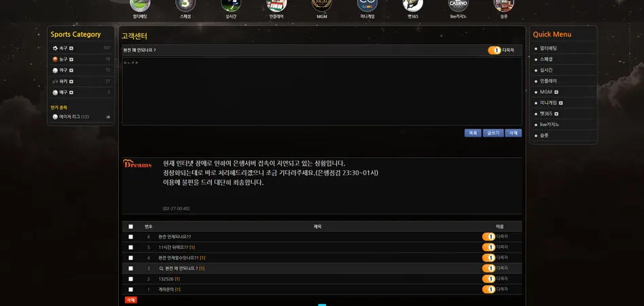Open the live카지노 icon in top navigation

tap(459, 5)
